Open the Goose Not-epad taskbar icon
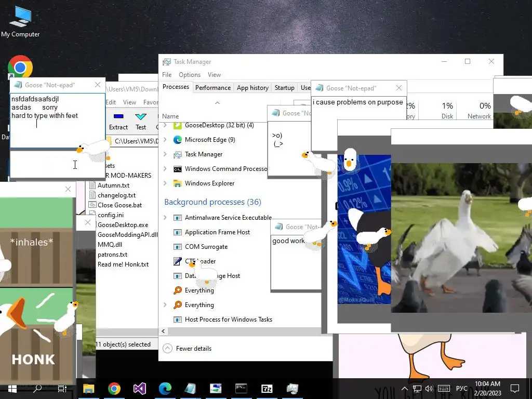 tap(190, 389)
